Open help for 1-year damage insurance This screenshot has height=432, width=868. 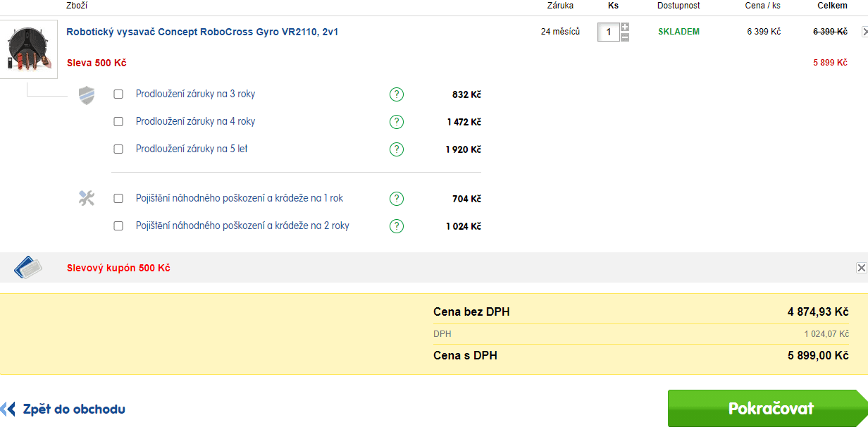(397, 199)
